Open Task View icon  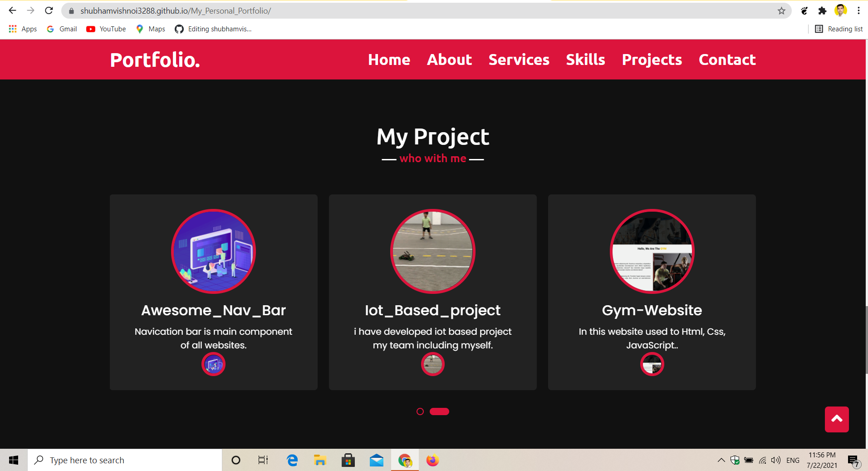tap(263, 460)
